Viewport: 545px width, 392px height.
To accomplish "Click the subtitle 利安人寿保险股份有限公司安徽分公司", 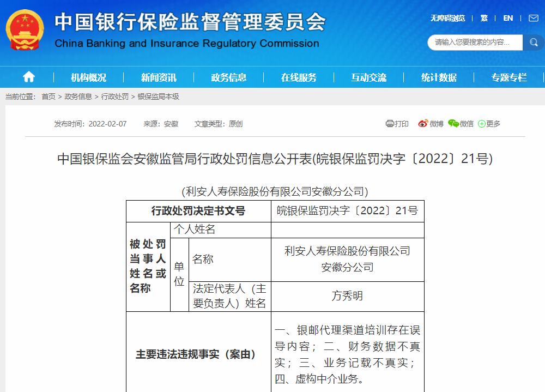I will [x=275, y=191].
